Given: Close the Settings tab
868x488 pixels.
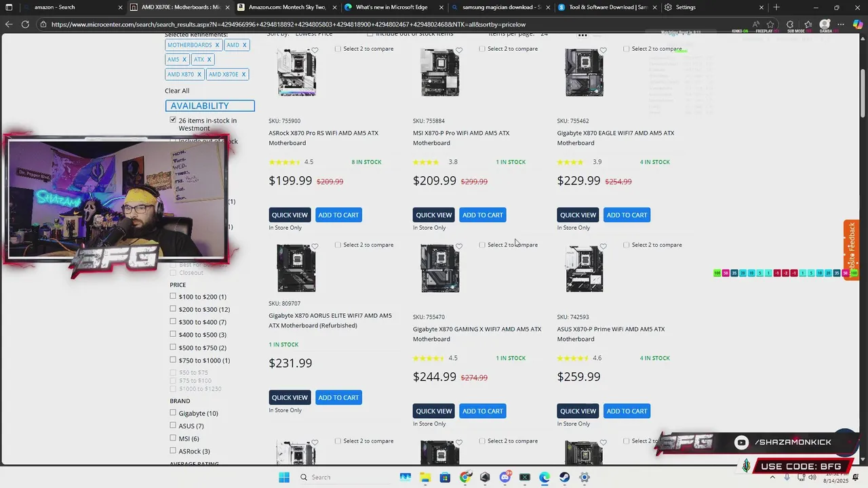Looking at the screenshot, I should point(762,7).
